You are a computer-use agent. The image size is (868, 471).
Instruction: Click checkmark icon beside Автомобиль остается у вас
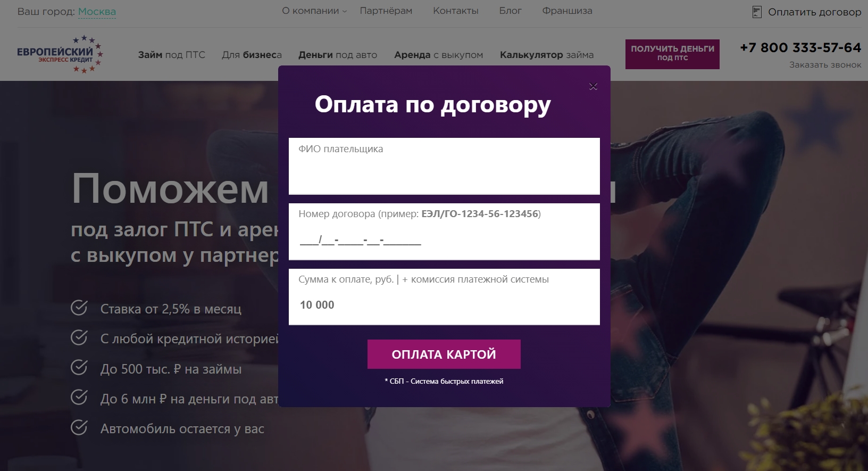point(79,427)
